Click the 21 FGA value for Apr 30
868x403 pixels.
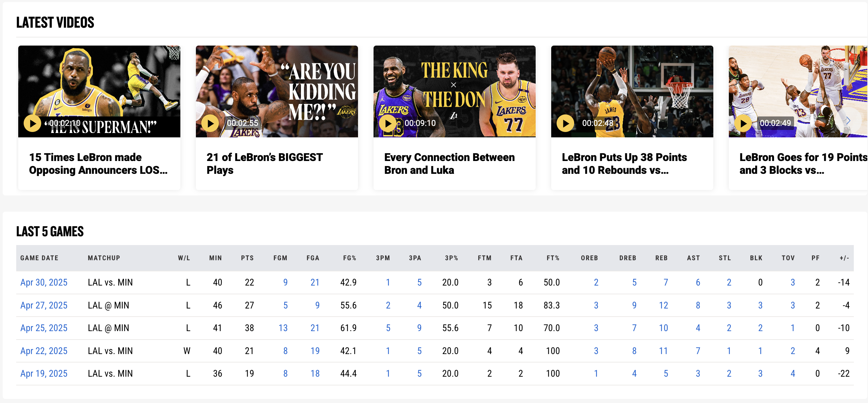(x=315, y=283)
